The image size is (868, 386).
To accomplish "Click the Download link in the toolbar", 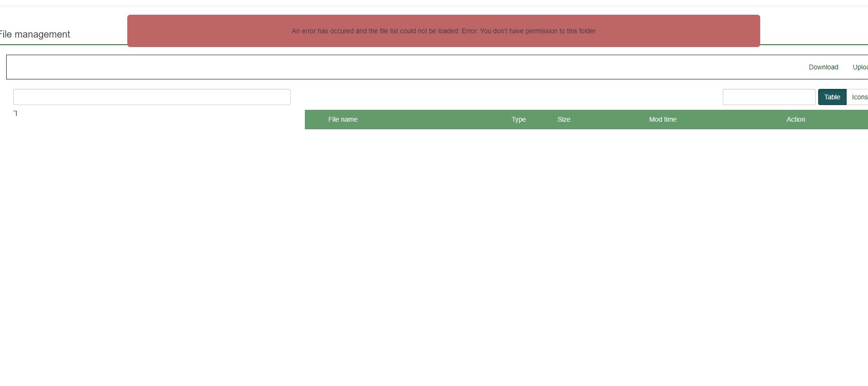I will tap(823, 67).
